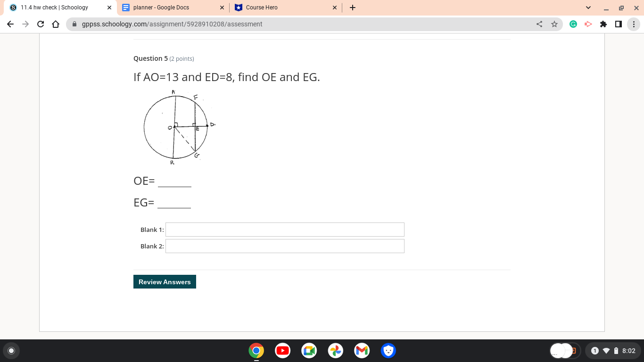Open the status tray showing 8:02

point(612,351)
